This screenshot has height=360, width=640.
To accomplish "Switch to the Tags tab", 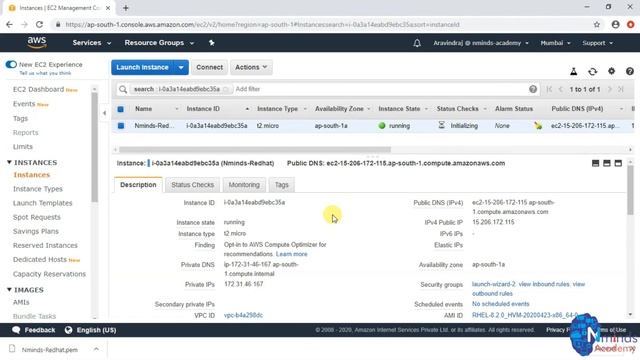I will click(281, 185).
